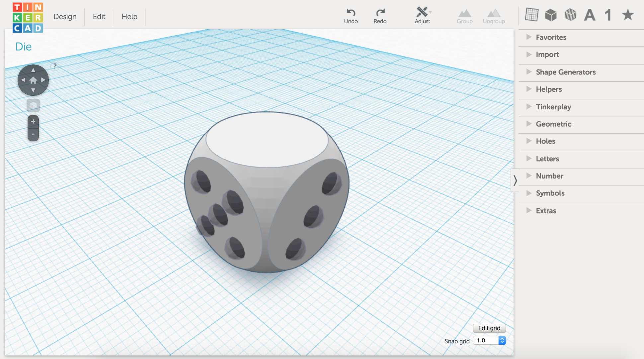Viewport: 644px width, 359px height.
Task: Expand the Shape Generators category
Action: (565, 72)
